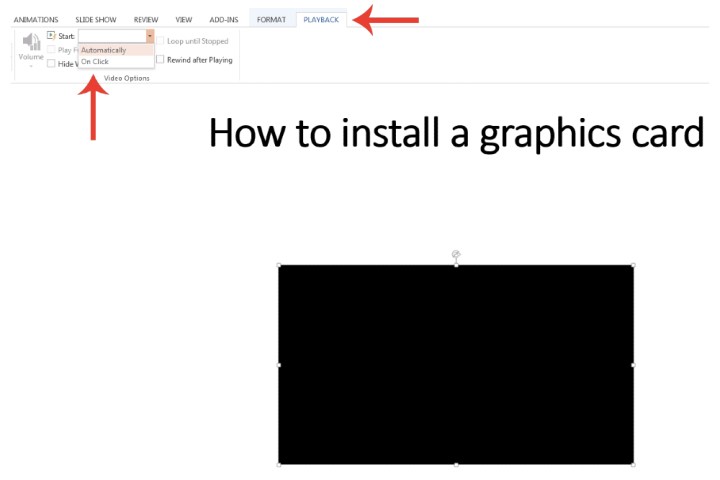The width and height of the screenshot is (720, 480).
Task: Click the Video Options group label
Action: click(x=127, y=78)
